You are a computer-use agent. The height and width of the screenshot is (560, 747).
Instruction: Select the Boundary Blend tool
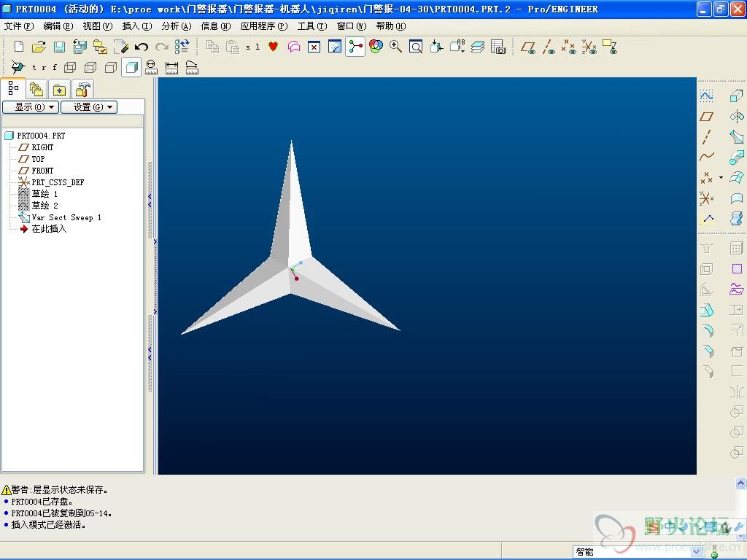click(737, 178)
